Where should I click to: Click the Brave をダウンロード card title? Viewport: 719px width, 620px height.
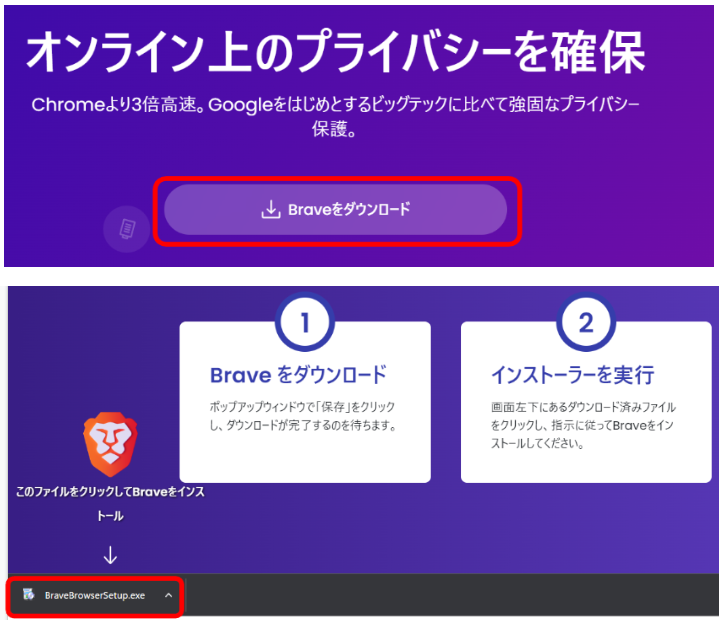(299, 375)
